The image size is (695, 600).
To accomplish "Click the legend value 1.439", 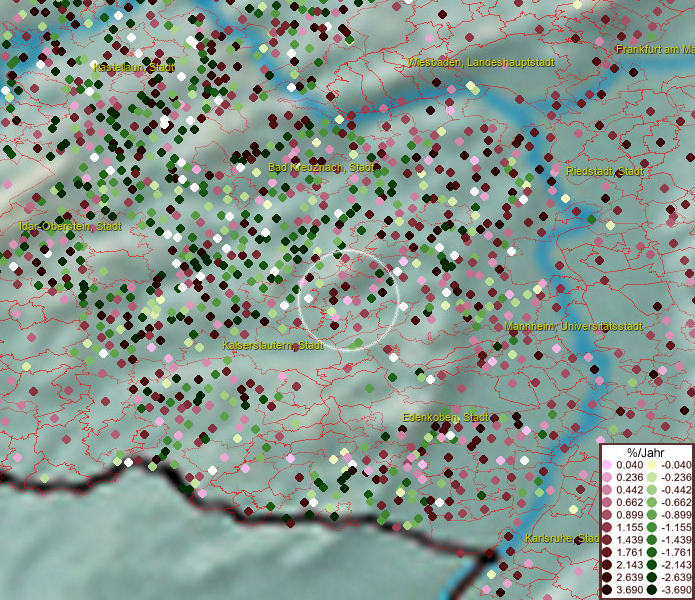I will tap(629, 540).
